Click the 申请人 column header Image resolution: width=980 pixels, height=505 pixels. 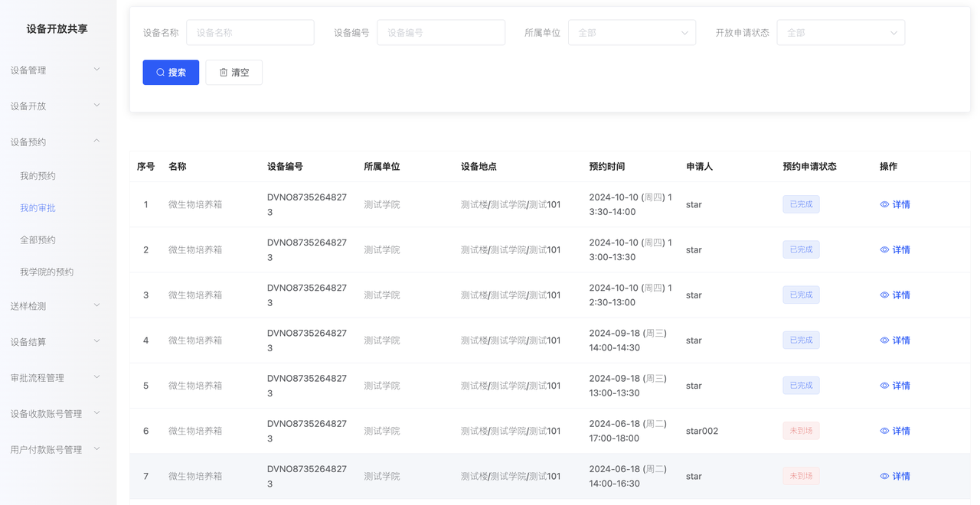(x=700, y=166)
